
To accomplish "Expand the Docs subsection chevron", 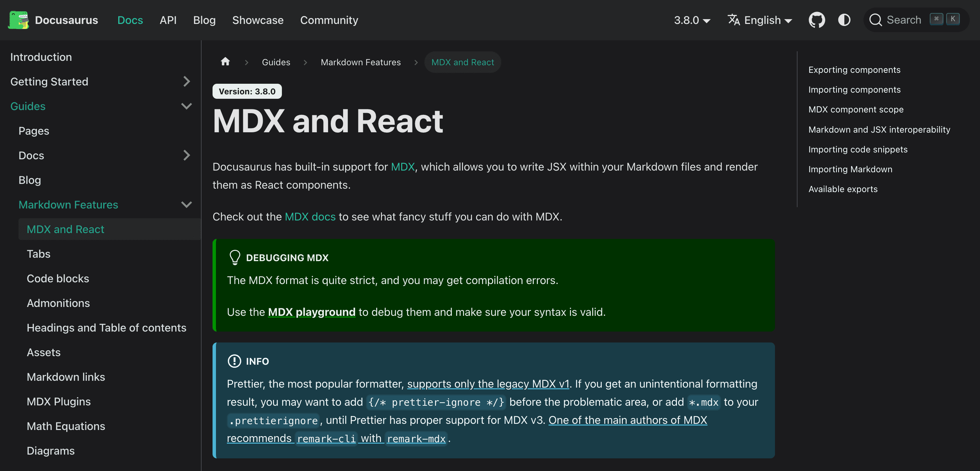I will [187, 155].
